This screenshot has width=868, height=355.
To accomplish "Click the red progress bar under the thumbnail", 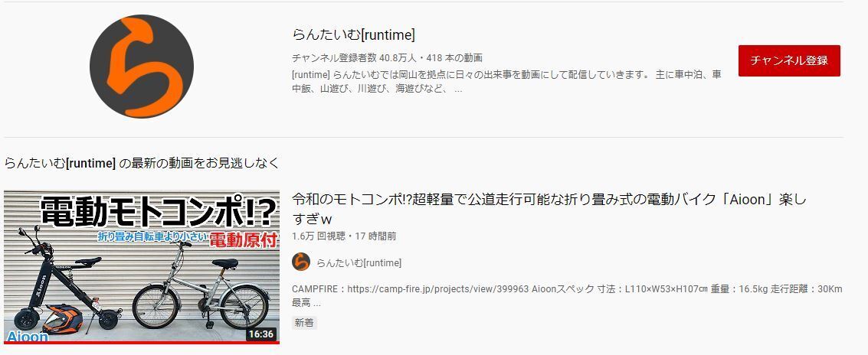I will pos(142,342).
